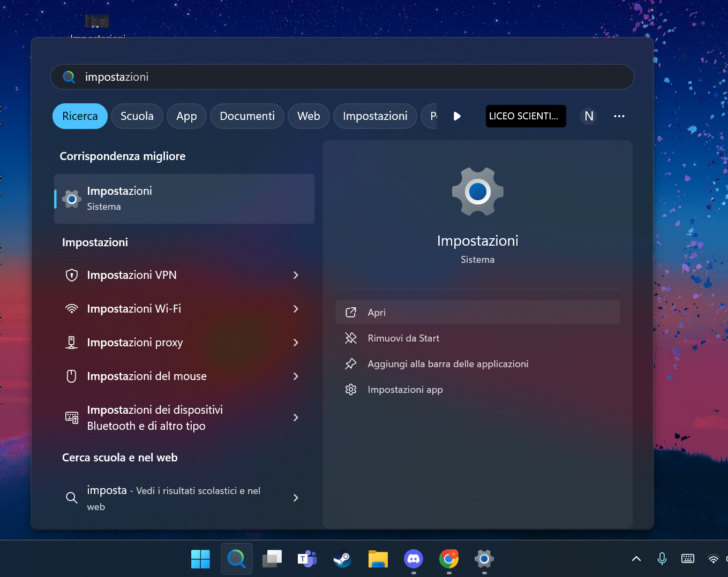Open Microsoft Teams from the taskbar
Viewport: 728px width, 577px height.
point(307,558)
